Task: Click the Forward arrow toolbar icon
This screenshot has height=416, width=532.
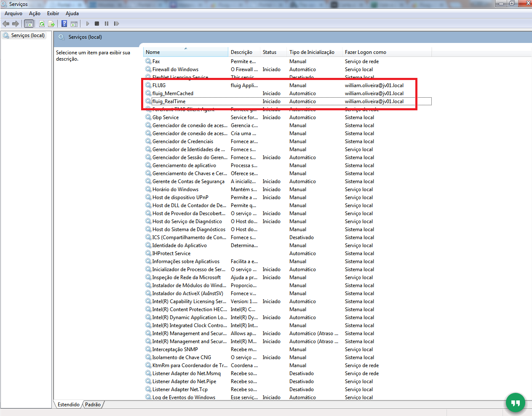Action: point(16,24)
